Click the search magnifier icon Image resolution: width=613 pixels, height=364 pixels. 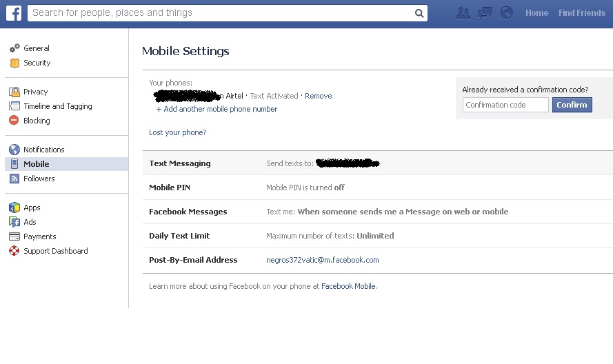(x=419, y=13)
